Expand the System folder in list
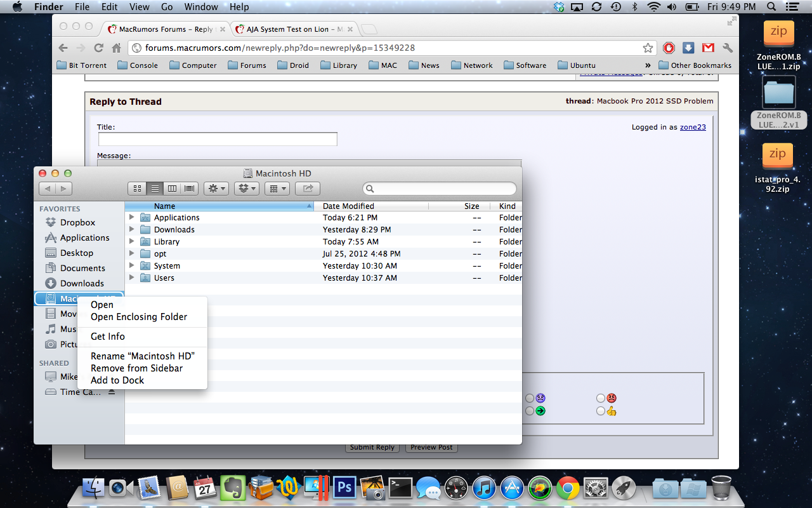Screen dimensions: 812x508 click(132, 265)
